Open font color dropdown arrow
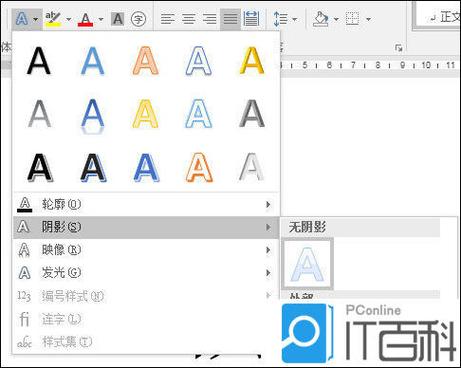 point(101,19)
